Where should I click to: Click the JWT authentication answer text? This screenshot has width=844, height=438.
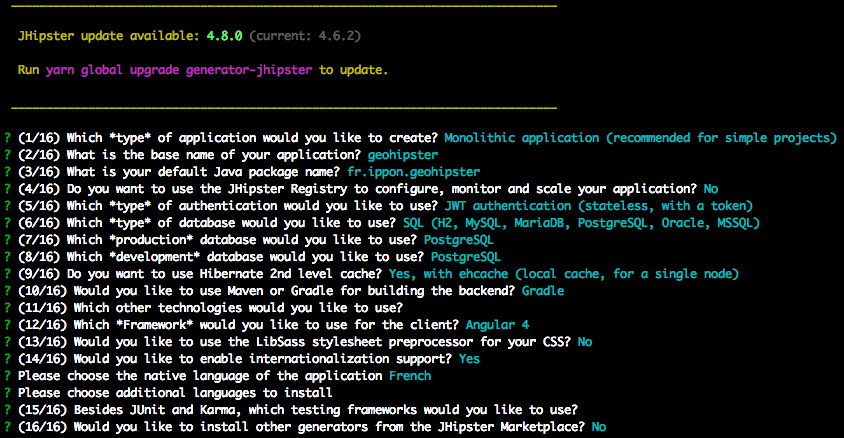[x=598, y=205]
